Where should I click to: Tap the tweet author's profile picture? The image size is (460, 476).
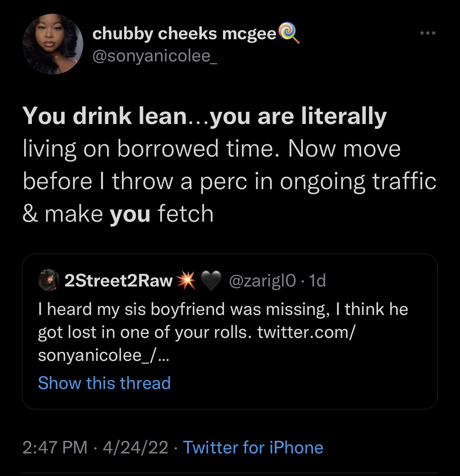53,44
